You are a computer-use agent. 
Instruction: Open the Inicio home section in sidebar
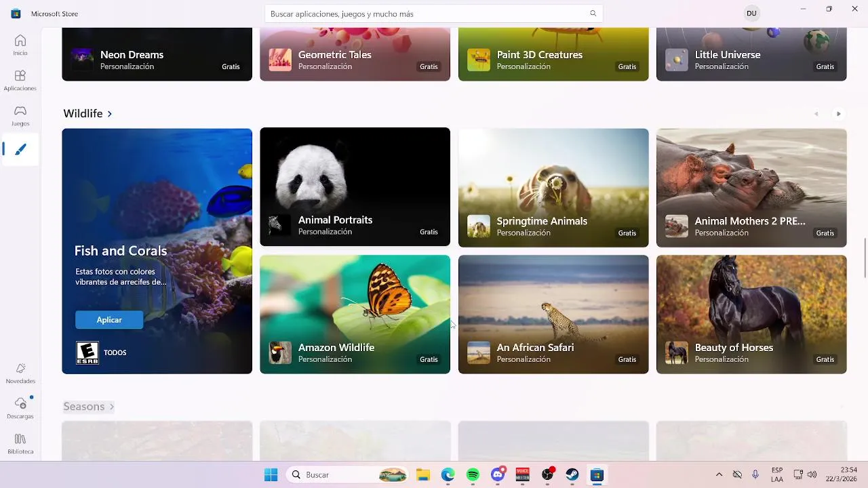[x=20, y=45]
